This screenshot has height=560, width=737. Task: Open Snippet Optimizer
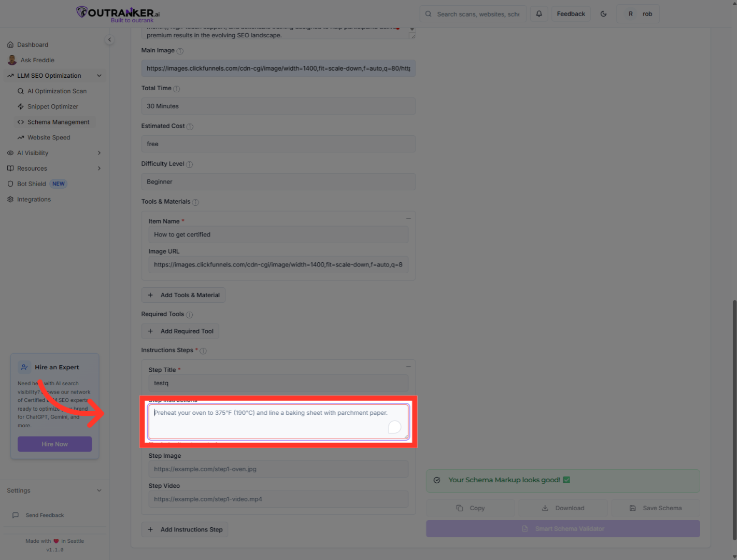(x=53, y=107)
